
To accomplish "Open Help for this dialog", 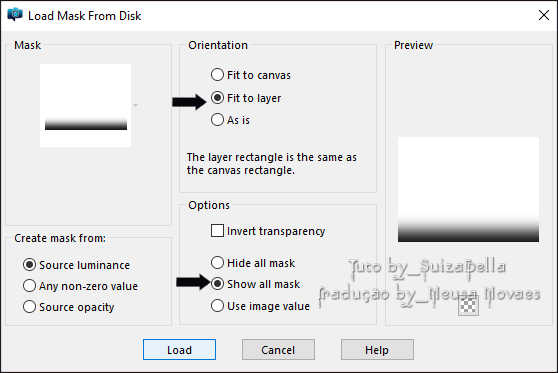I will click(x=377, y=350).
